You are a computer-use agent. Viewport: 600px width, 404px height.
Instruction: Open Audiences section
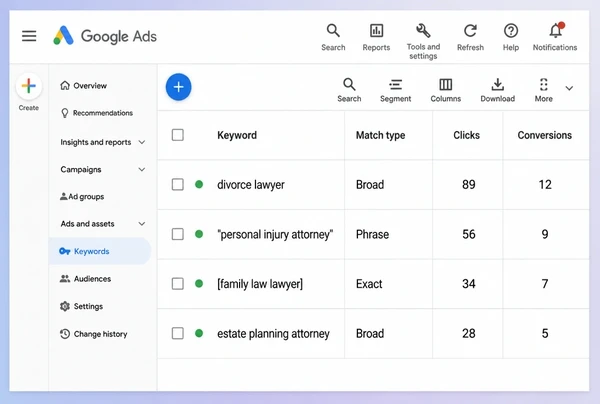point(85,279)
